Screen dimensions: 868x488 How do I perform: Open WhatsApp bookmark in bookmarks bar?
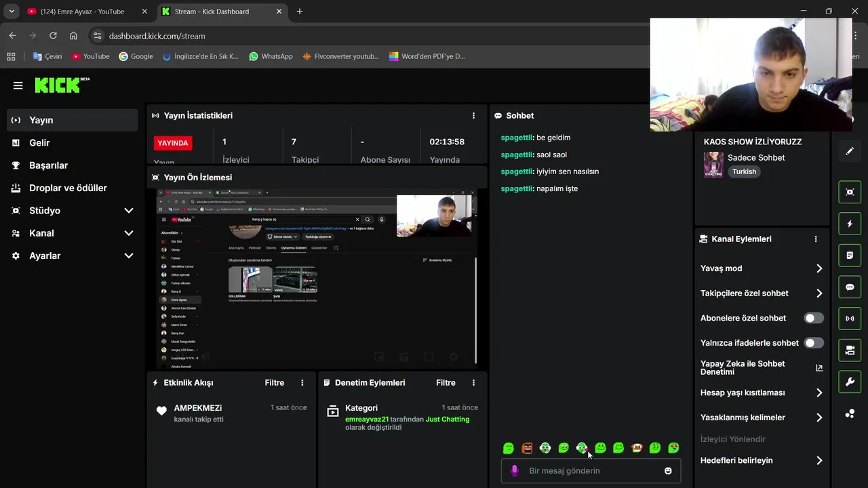point(271,56)
